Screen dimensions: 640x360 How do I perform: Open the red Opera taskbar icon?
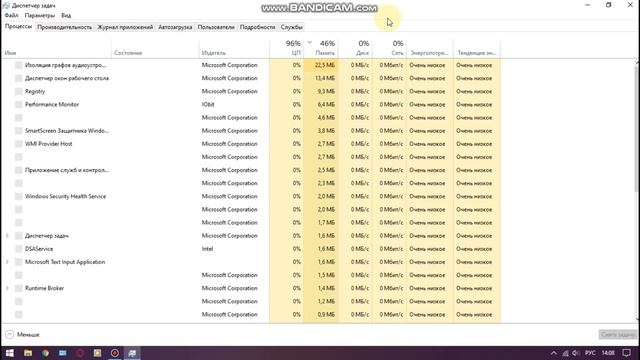[80, 353]
